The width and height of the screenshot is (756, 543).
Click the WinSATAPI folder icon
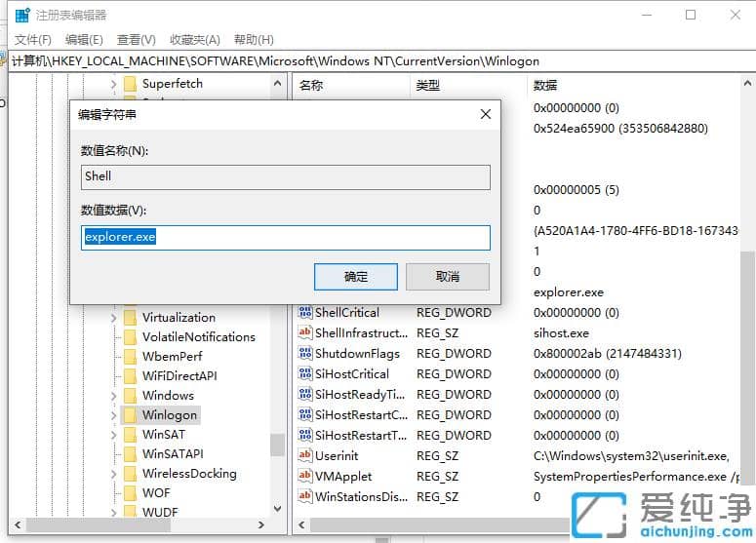coord(130,454)
